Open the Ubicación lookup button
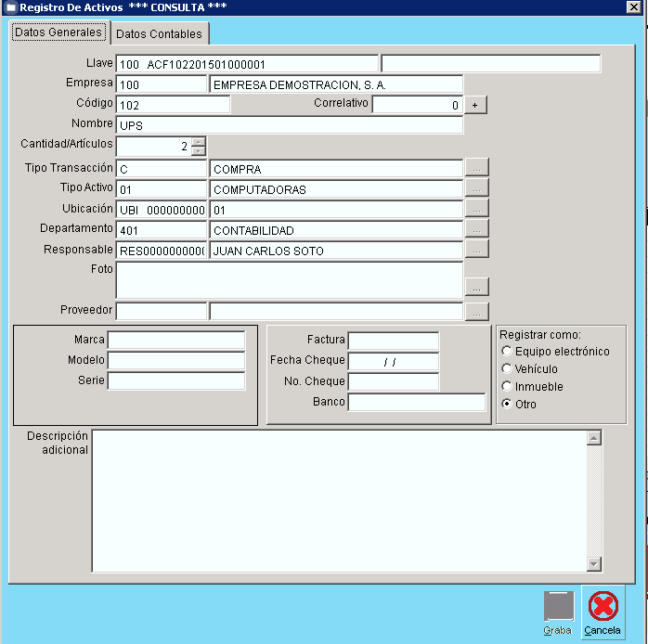Image resolution: width=648 pixels, height=644 pixels. click(476, 209)
